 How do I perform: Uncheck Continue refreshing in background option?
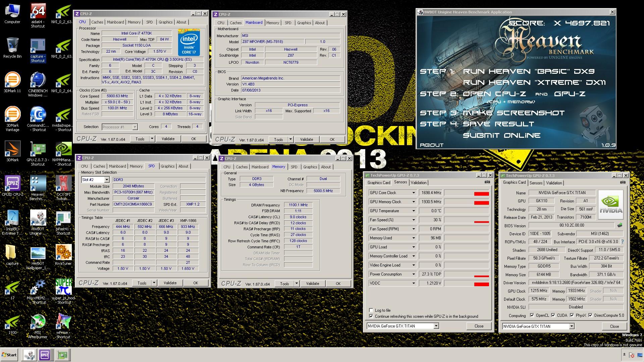click(371, 316)
